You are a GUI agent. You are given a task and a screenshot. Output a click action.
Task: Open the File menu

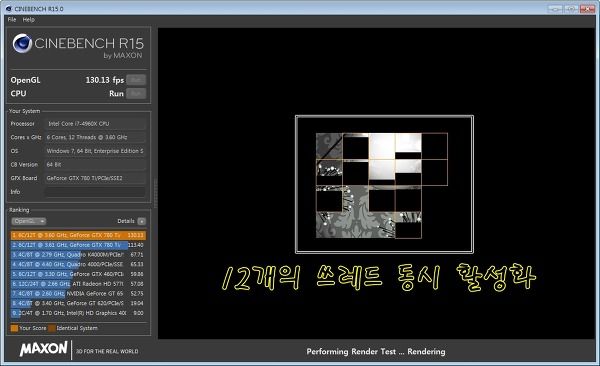click(12, 20)
